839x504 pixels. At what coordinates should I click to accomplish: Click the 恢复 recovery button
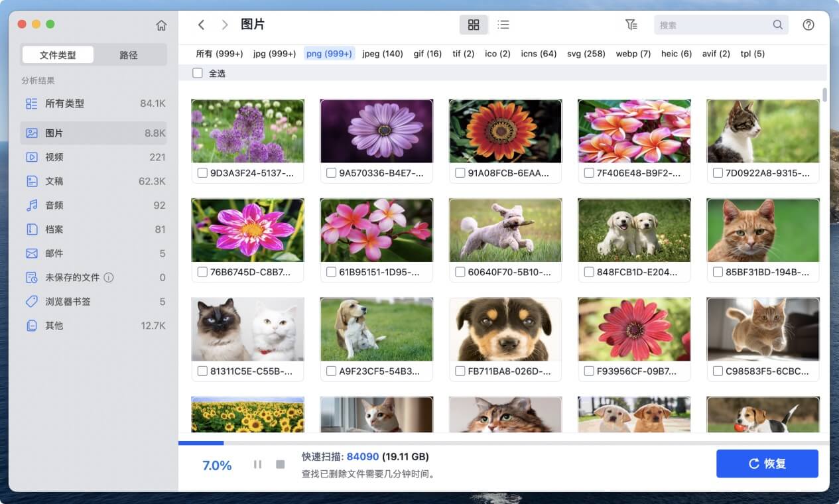point(767,464)
